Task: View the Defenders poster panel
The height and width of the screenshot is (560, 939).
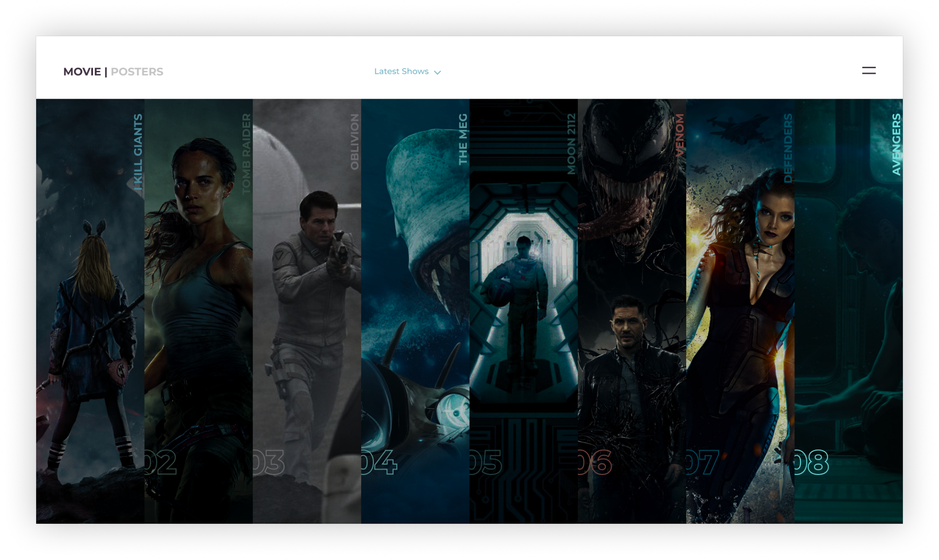Action: 740,311
